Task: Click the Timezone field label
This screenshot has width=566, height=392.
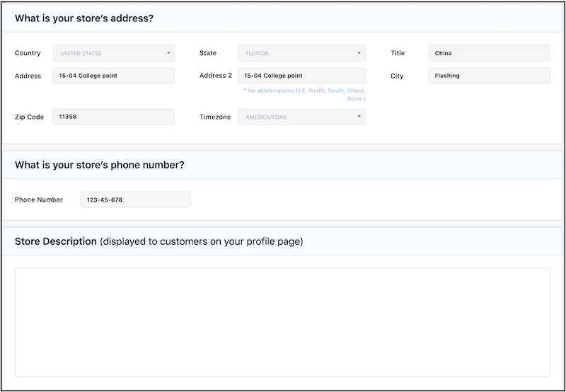Action: coord(215,117)
